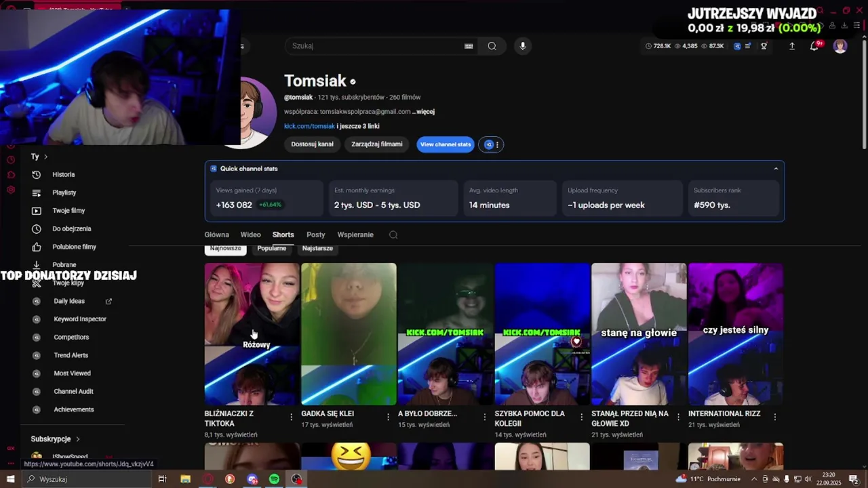This screenshot has height=488, width=868.
Task: Search within channel using magnifier icon
Action: pyautogui.click(x=393, y=235)
